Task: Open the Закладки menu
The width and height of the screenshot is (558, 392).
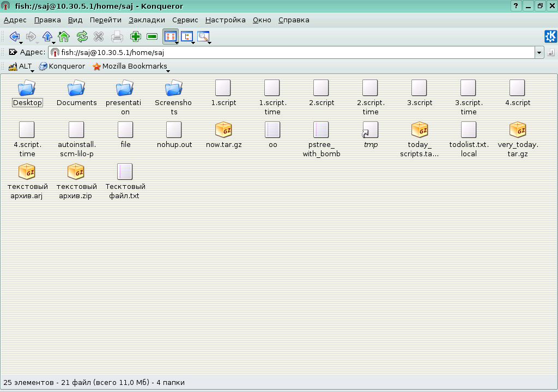Action: point(147,20)
